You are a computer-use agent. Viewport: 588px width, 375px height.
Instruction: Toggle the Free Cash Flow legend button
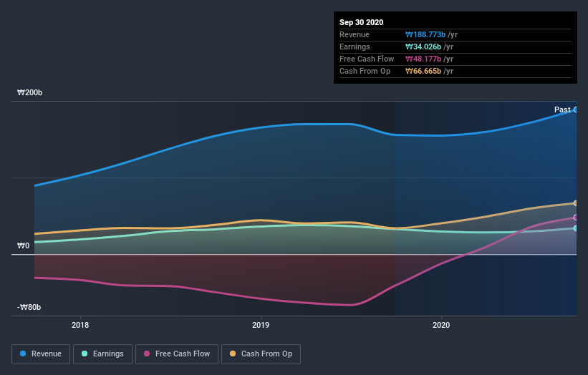177,354
